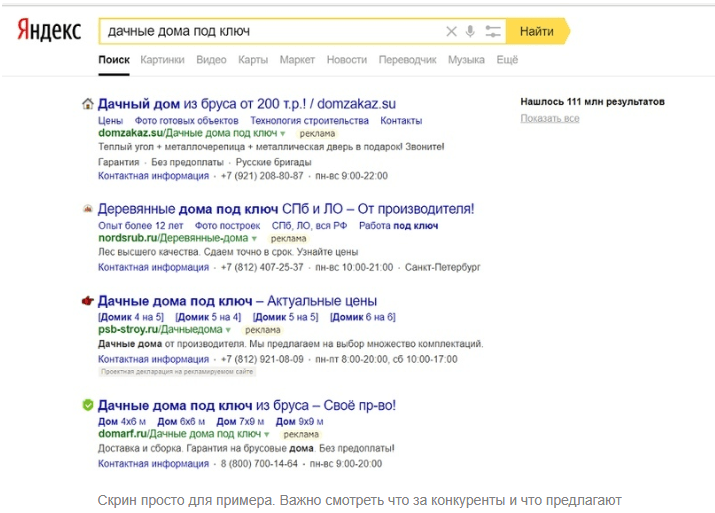Click the green domarf.ru/Дачные дома под ключ URL
The width and height of the screenshot is (715, 513).
tap(180, 434)
